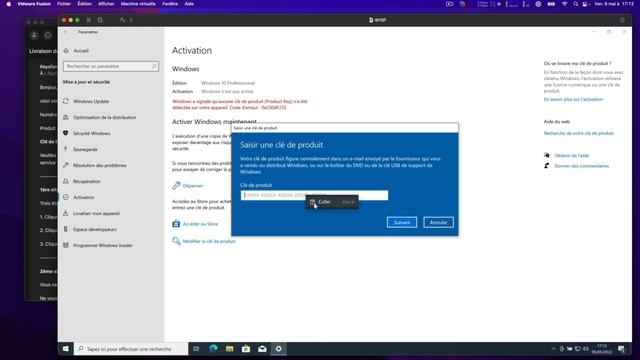Open Task View on taskbar

(x=196, y=349)
